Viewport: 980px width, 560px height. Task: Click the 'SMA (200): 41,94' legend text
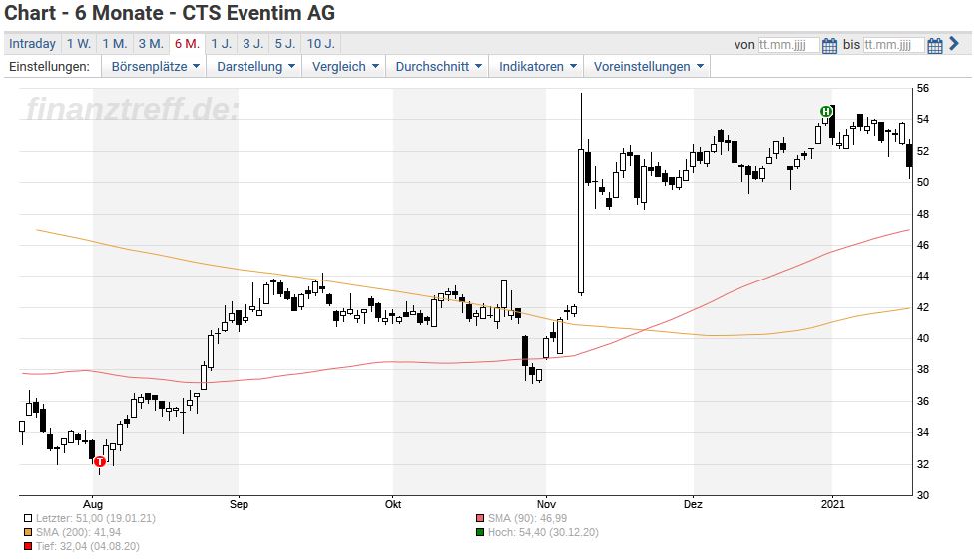[x=78, y=532]
